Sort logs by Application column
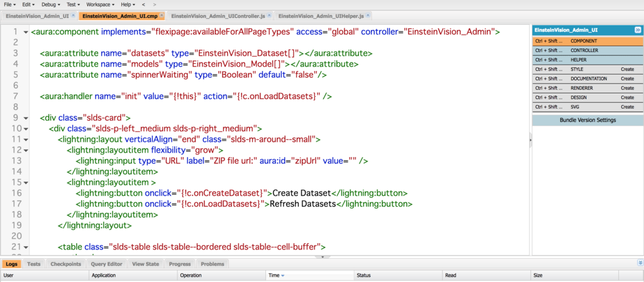 pos(133,276)
